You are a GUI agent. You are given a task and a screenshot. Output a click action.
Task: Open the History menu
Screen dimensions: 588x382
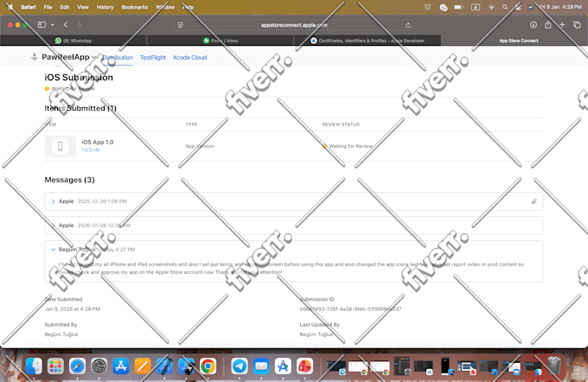[x=105, y=7]
